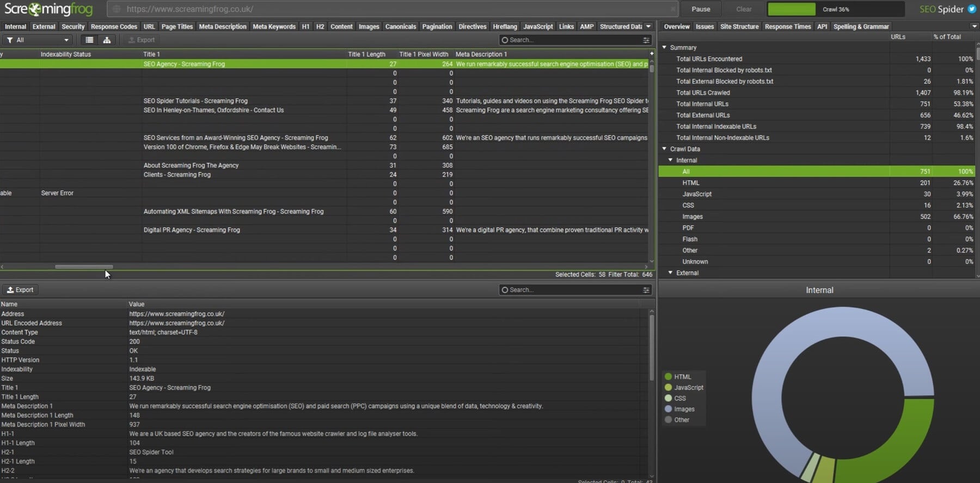Open the Page Titles tab
The image size is (980, 483).
tap(177, 26)
